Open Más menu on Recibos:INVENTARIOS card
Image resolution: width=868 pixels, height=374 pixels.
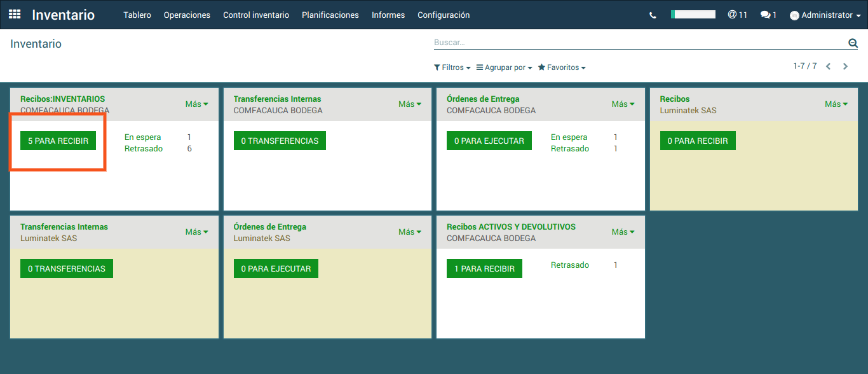click(196, 104)
